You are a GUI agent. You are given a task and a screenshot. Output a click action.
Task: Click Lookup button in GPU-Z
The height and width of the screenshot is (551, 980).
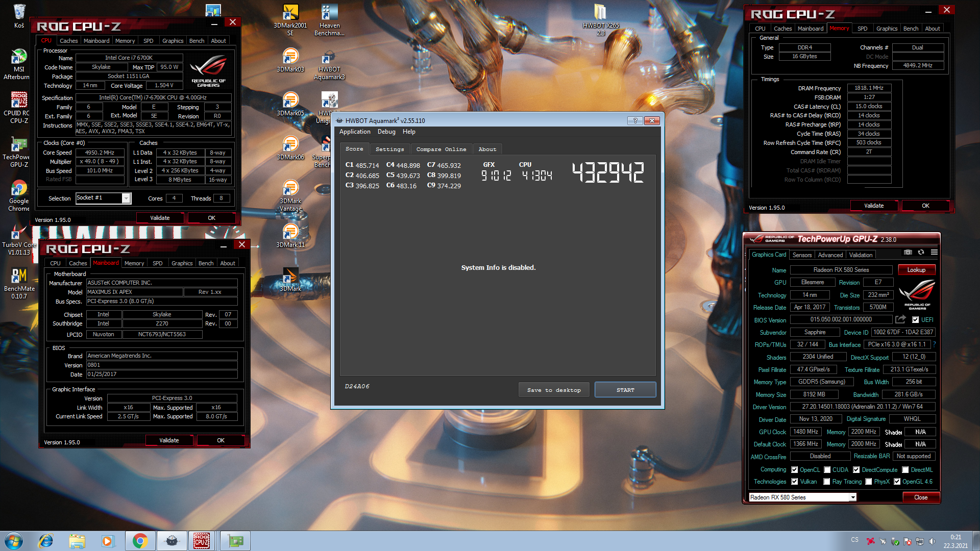(x=916, y=270)
